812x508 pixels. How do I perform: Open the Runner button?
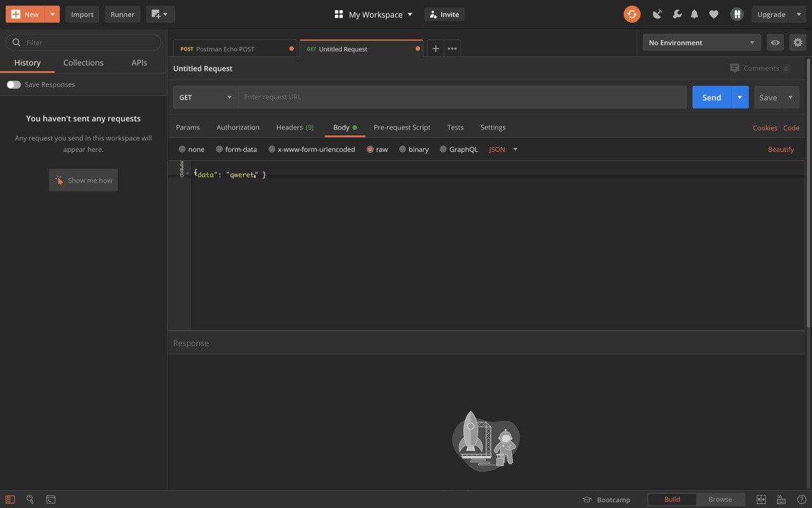click(122, 14)
